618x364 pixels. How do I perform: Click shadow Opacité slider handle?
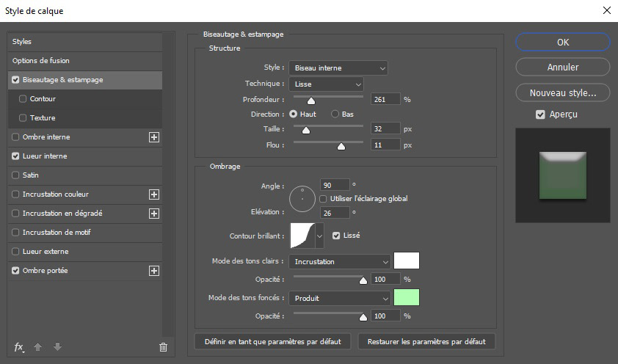coord(363,317)
